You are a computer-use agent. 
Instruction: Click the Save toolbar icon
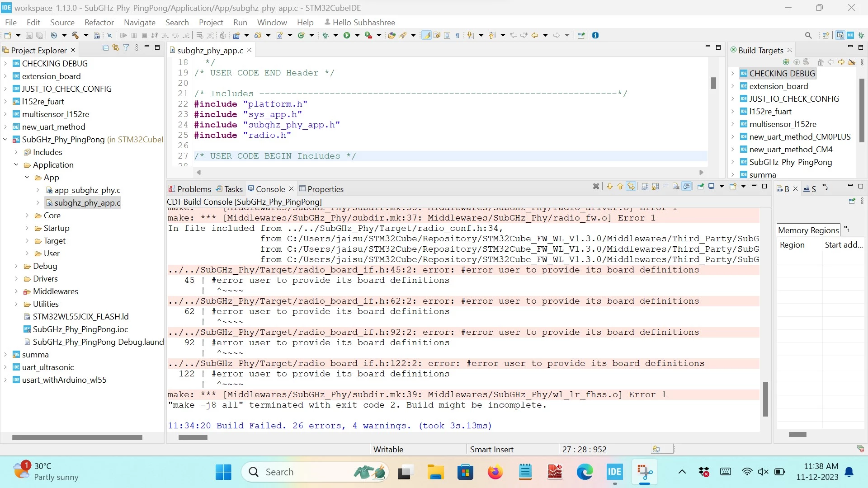pyautogui.click(x=29, y=35)
